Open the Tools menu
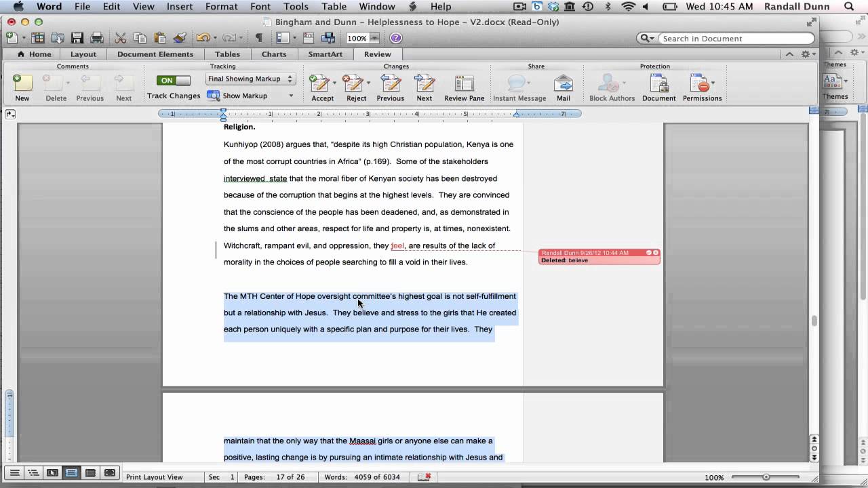 point(296,7)
